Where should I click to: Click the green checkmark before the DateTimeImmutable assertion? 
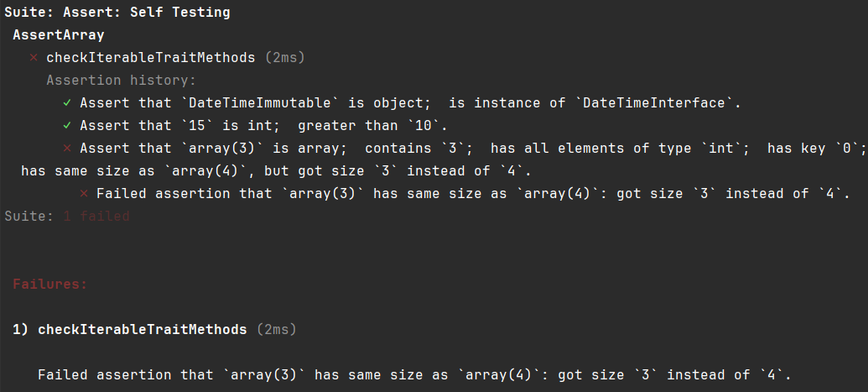[x=66, y=103]
